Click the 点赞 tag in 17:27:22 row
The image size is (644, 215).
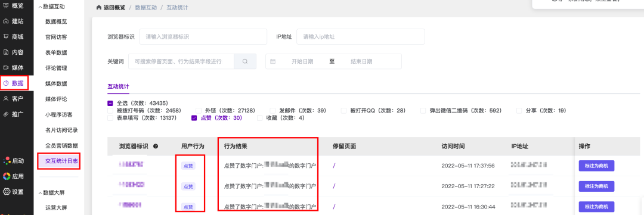click(188, 186)
